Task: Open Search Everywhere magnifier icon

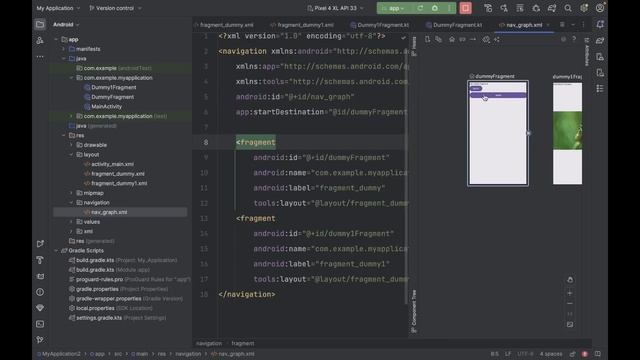Action: click(x=568, y=8)
